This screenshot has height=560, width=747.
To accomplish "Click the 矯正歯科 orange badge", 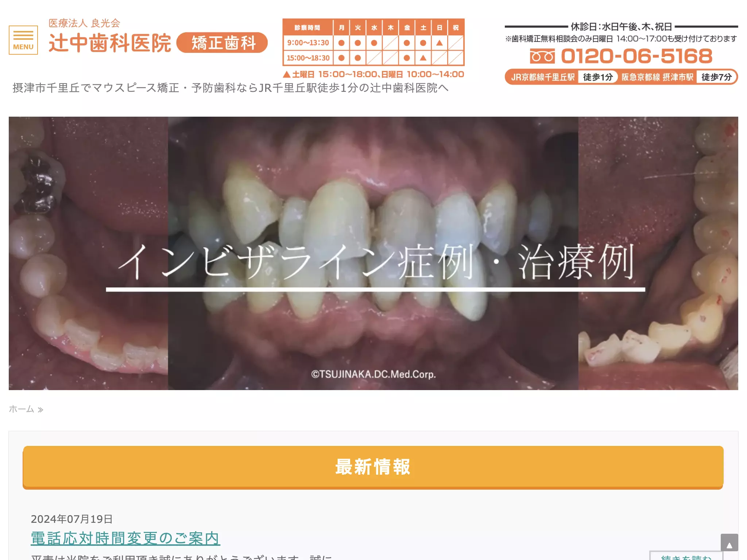I will 222,43.
